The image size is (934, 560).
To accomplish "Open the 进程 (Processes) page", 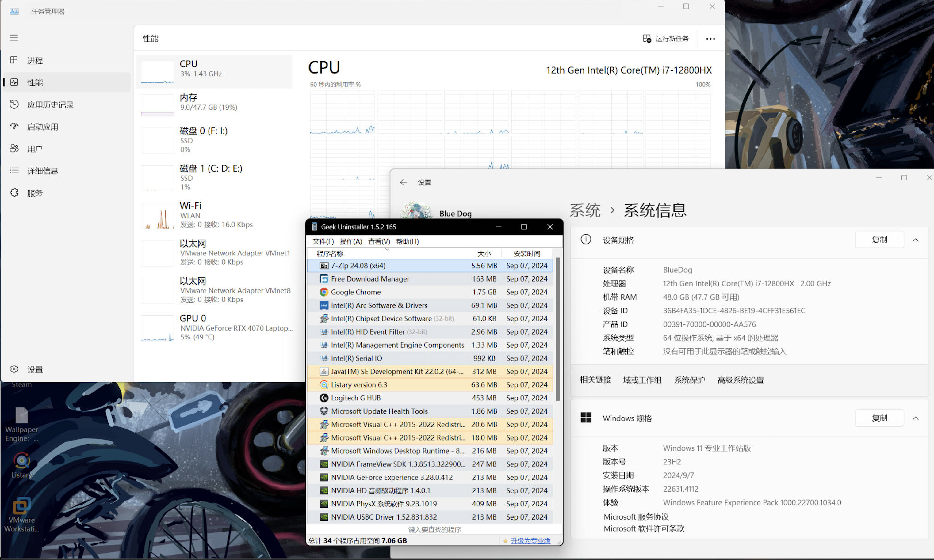I will click(x=35, y=60).
